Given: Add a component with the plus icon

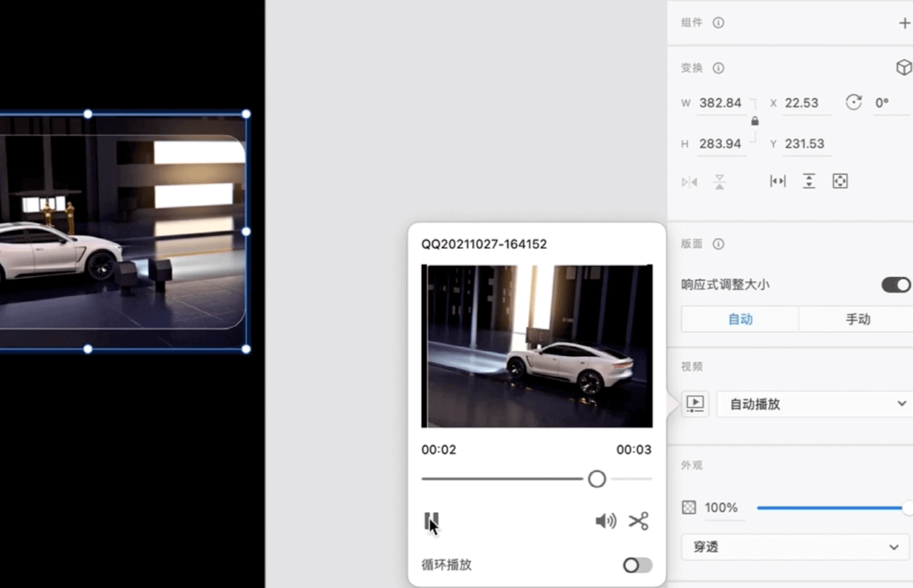Looking at the screenshot, I should (905, 23).
